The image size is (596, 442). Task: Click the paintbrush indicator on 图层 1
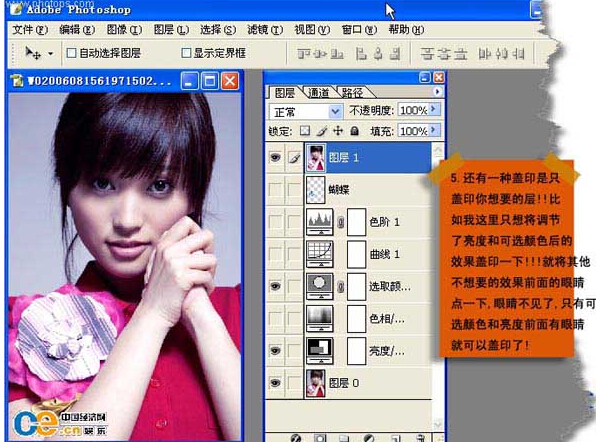294,157
